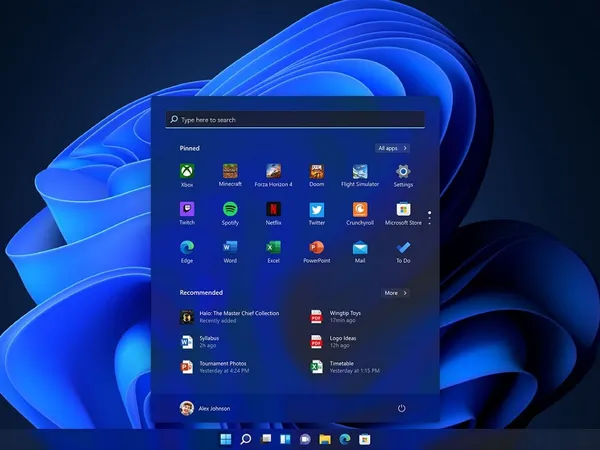Click the pinned apps page indicator dots
Image resolution: width=600 pixels, height=450 pixels.
tap(430, 217)
